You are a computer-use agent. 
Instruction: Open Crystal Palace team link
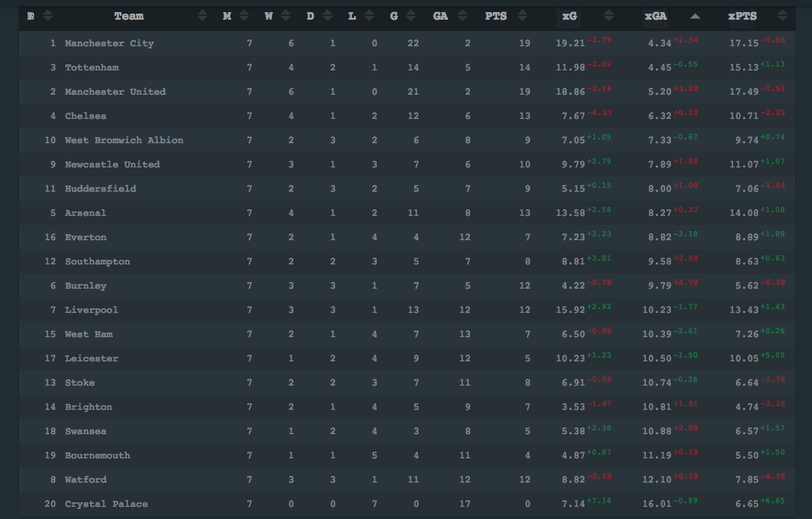[106, 504]
